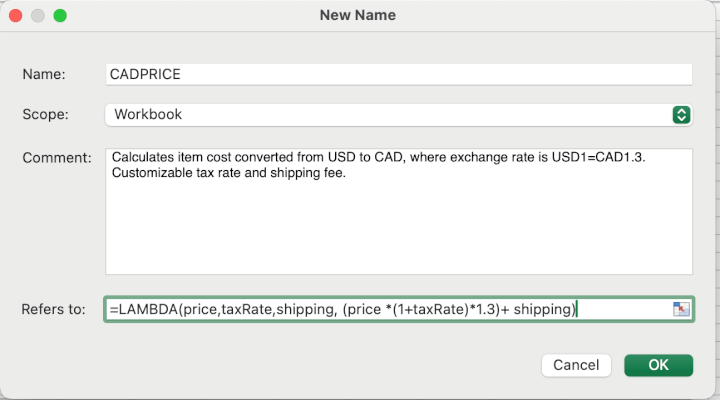Click the "Name:" field label
This screenshot has width=720, height=400.
point(43,74)
